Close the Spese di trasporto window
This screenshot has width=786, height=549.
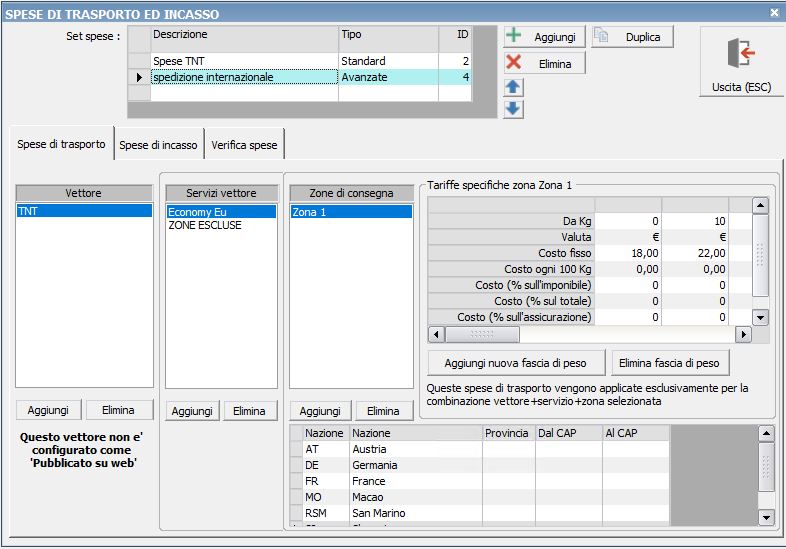(774, 13)
